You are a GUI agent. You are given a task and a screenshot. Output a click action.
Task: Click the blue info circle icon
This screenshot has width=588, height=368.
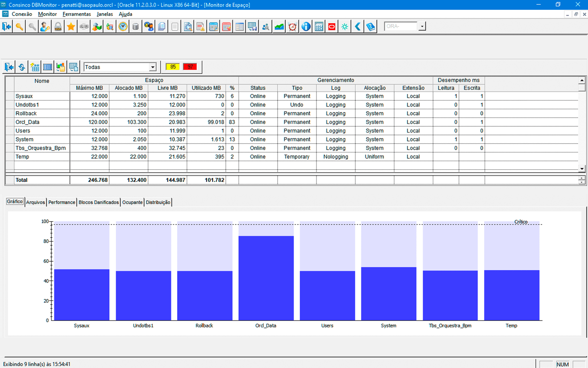pyautogui.click(x=306, y=27)
